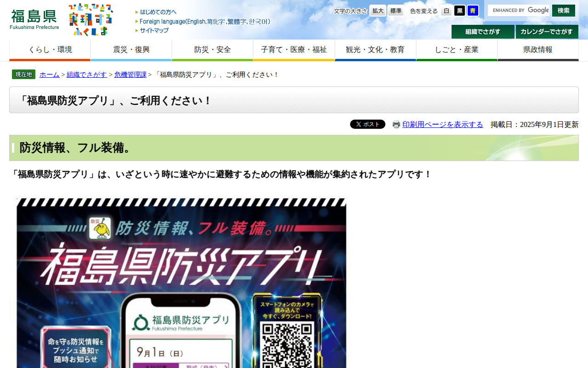Open the サイトマップ link
The width and height of the screenshot is (588, 368).
point(152,30)
